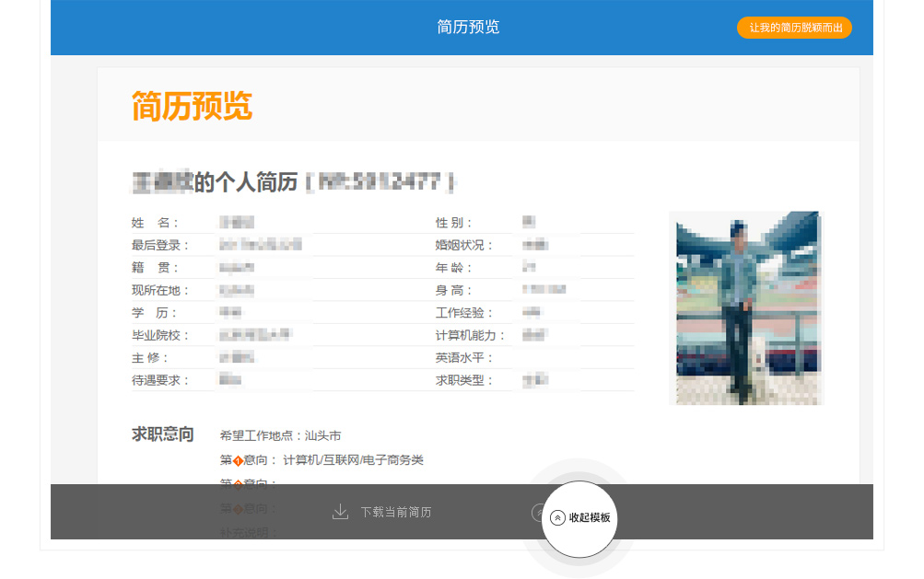Click the double-chevron icon beside 收起模板
This screenshot has height=579, width=924.
(557, 518)
